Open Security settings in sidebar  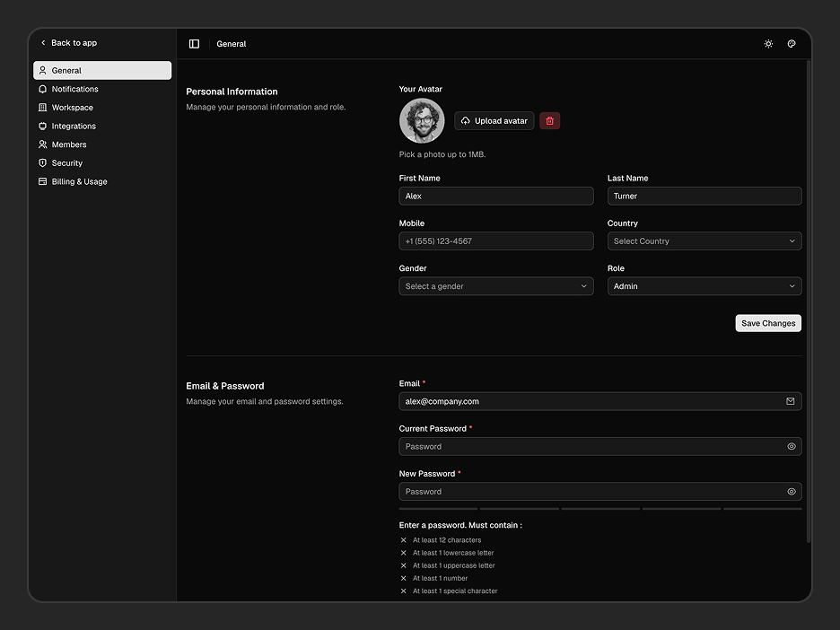coord(102,162)
